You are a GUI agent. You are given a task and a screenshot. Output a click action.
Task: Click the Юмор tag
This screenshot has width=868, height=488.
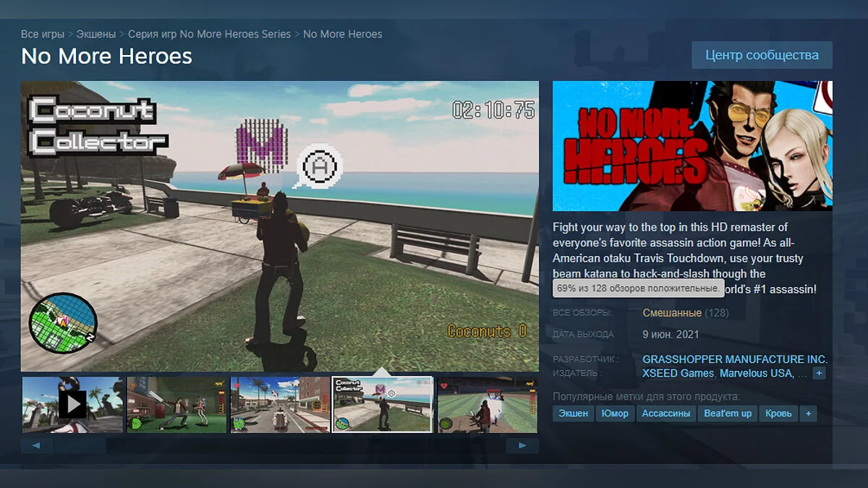[615, 414]
